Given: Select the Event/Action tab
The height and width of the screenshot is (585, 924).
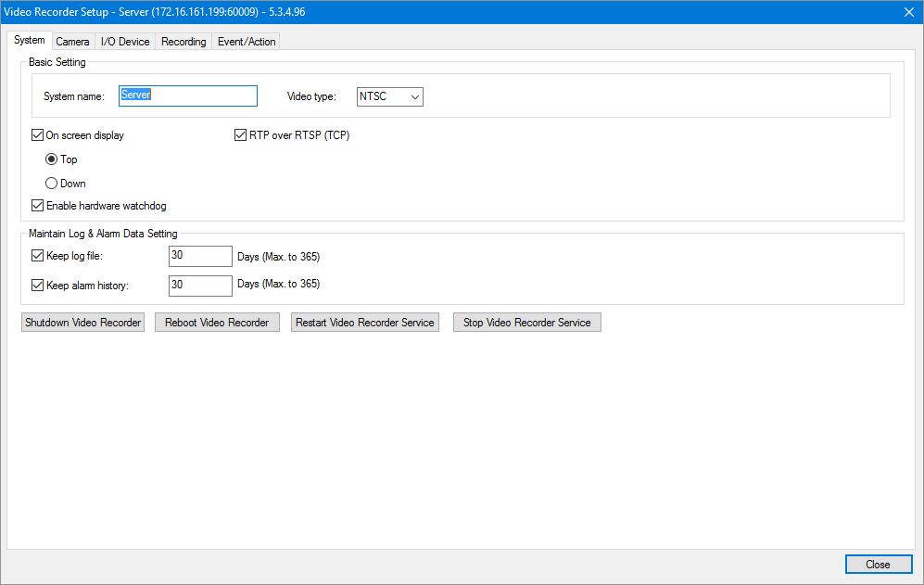Looking at the screenshot, I should (x=247, y=42).
